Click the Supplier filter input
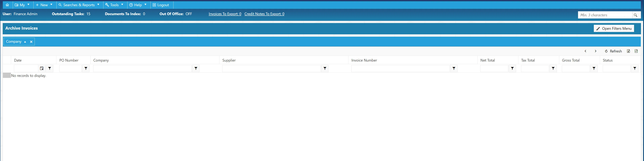 (272, 68)
